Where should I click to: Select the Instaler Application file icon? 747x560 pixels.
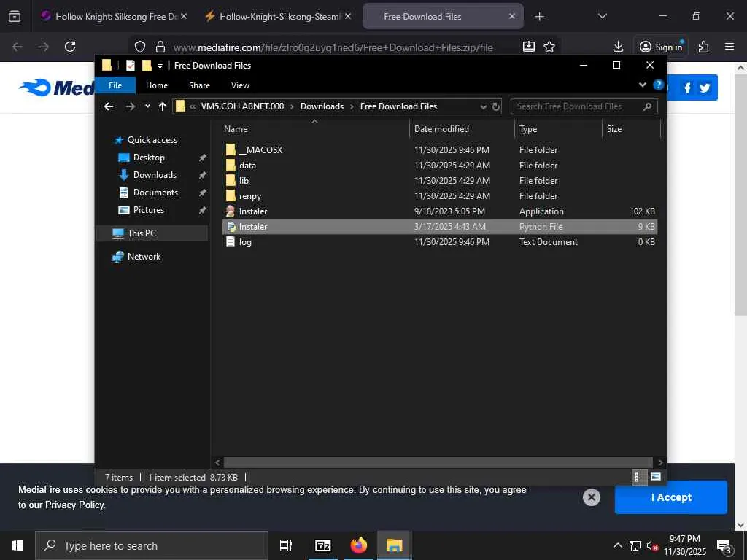tap(231, 211)
